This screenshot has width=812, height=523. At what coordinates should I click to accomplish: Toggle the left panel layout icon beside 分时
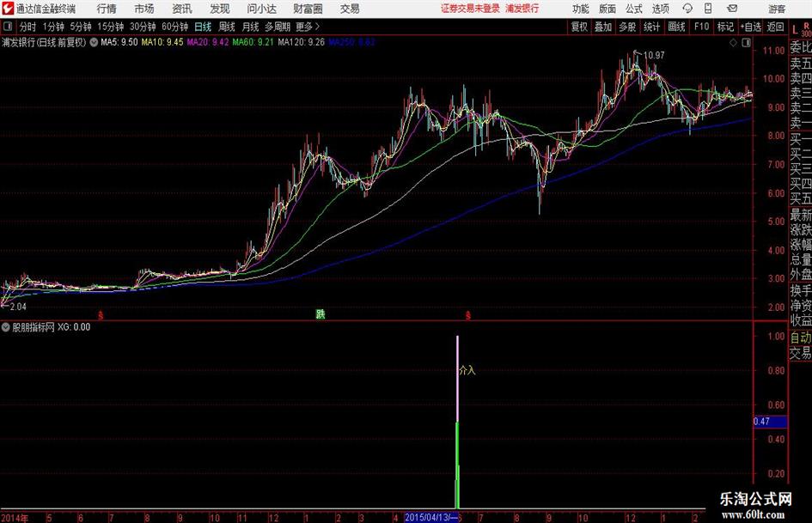point(8,27)
